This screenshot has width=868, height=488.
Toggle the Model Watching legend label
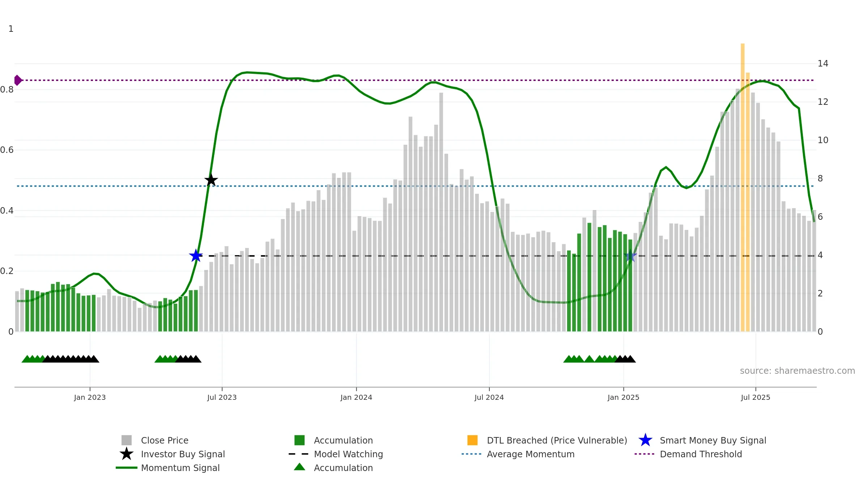pyautogui.click(x=348, y=454)
